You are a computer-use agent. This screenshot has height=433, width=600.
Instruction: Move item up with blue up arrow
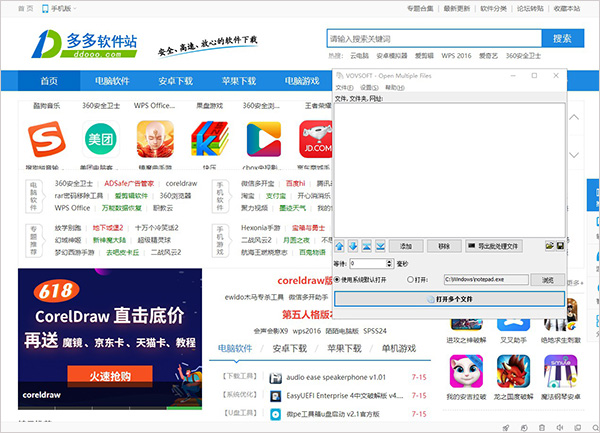339,246
